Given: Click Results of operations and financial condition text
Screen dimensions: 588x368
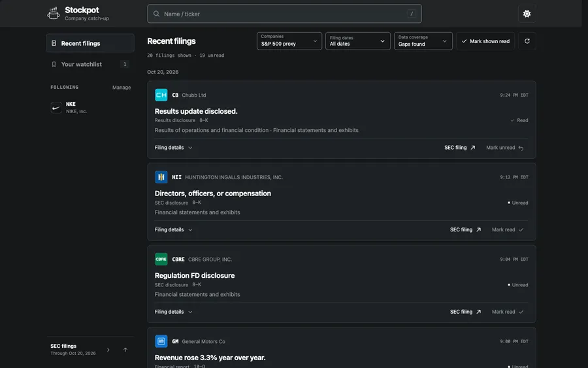Looking at the screenshot, I should [212, 130].
